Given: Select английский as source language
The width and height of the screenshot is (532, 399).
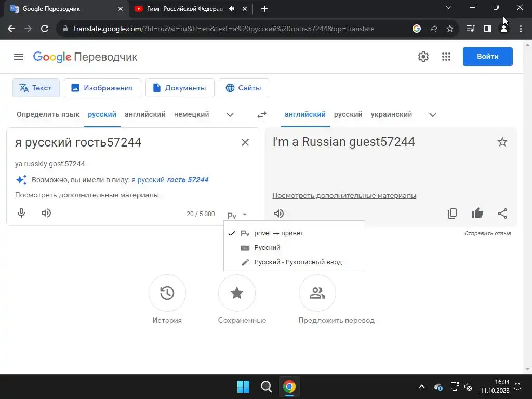Looking at the screenshot, I should [145, 115].
